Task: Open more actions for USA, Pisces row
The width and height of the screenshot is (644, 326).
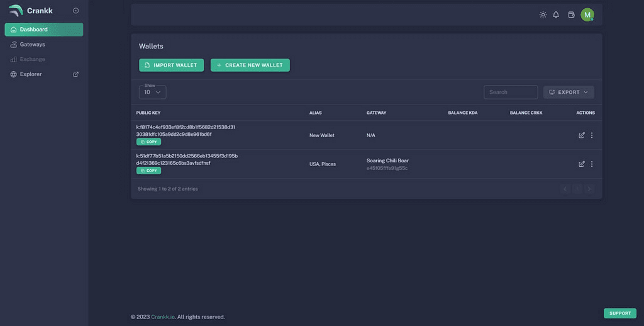Action: (x=592, y=164)
